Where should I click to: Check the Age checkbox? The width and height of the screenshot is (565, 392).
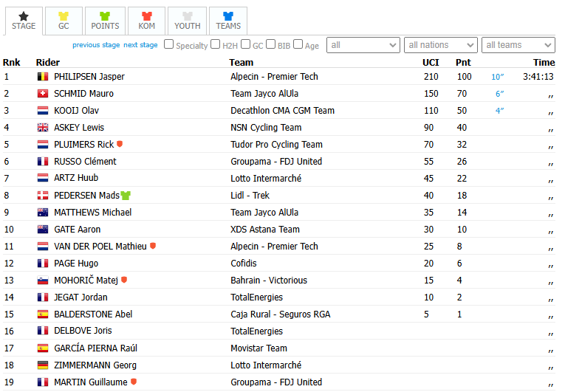point(298,44)
